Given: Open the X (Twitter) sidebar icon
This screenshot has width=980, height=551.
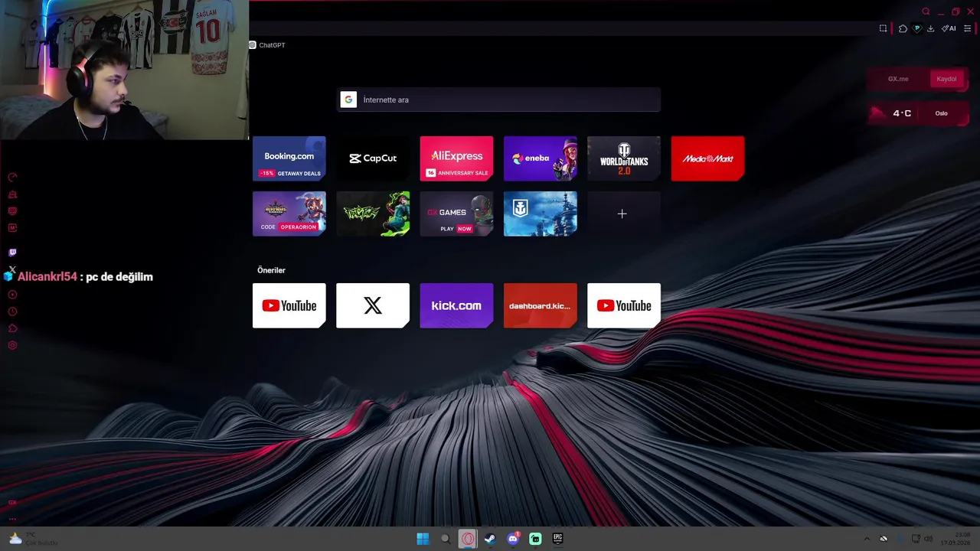Looking at the screenshot, I should 12,269.
